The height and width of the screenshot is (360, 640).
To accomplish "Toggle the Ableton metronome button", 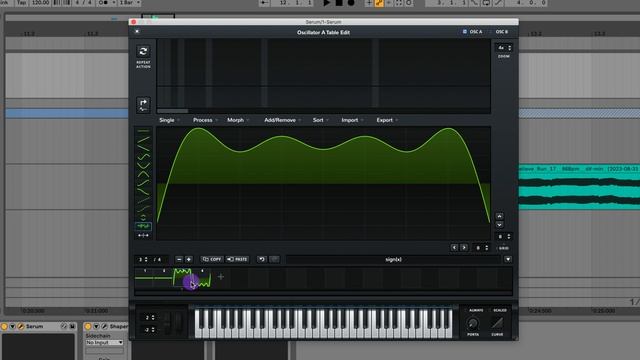I will click(104, 3).
